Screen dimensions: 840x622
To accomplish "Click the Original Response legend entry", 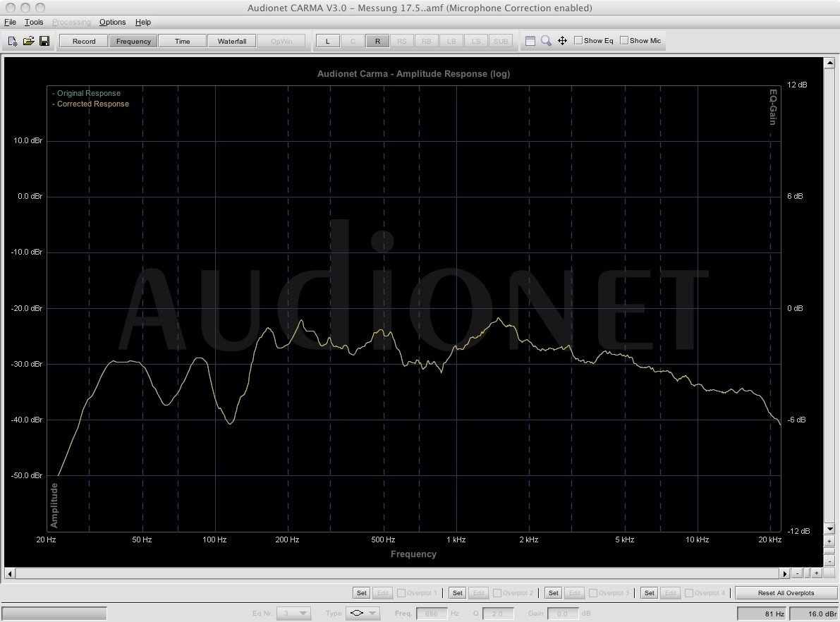I will coord(86,93).
